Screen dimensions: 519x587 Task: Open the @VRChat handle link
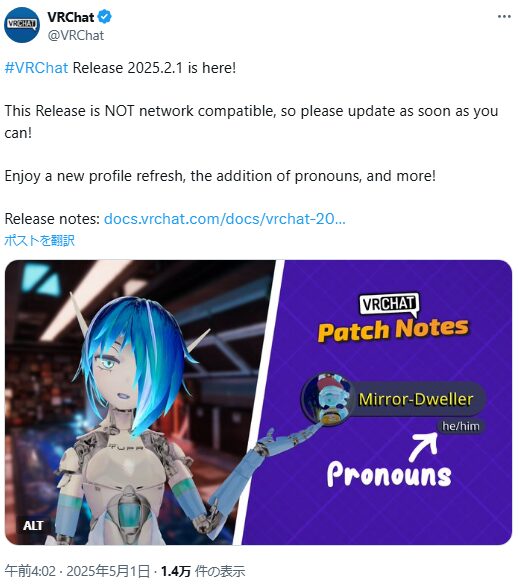[76, 36]
